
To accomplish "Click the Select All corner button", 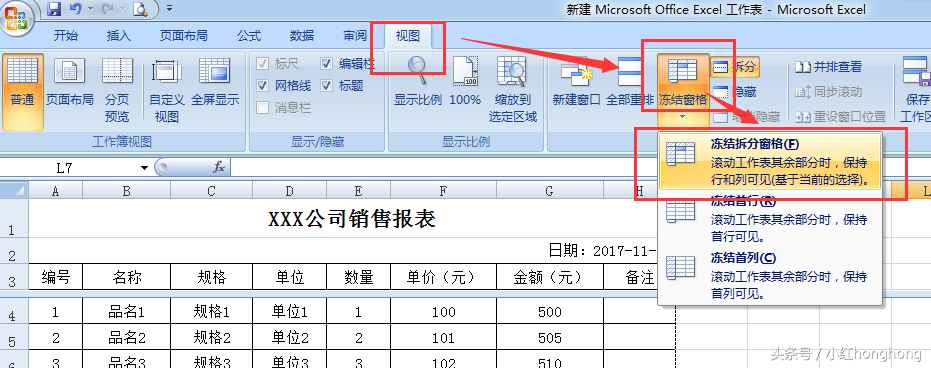I will [x=14, y=190].
